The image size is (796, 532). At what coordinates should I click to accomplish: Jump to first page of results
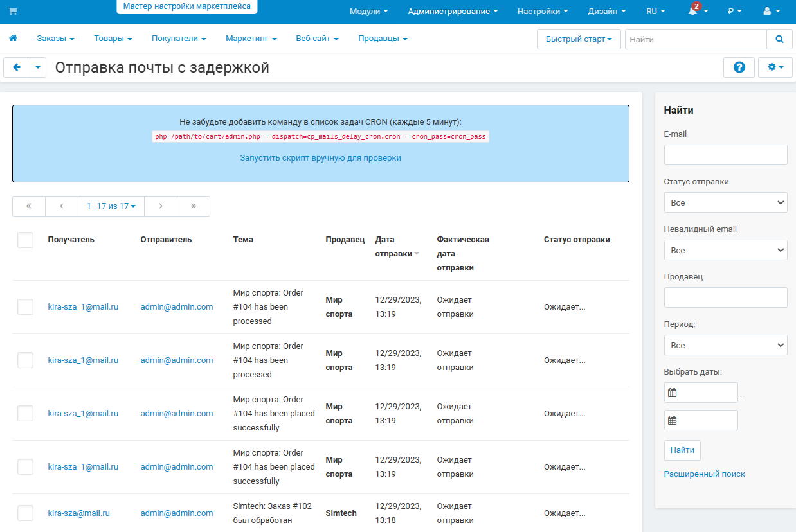pos(29,206)
